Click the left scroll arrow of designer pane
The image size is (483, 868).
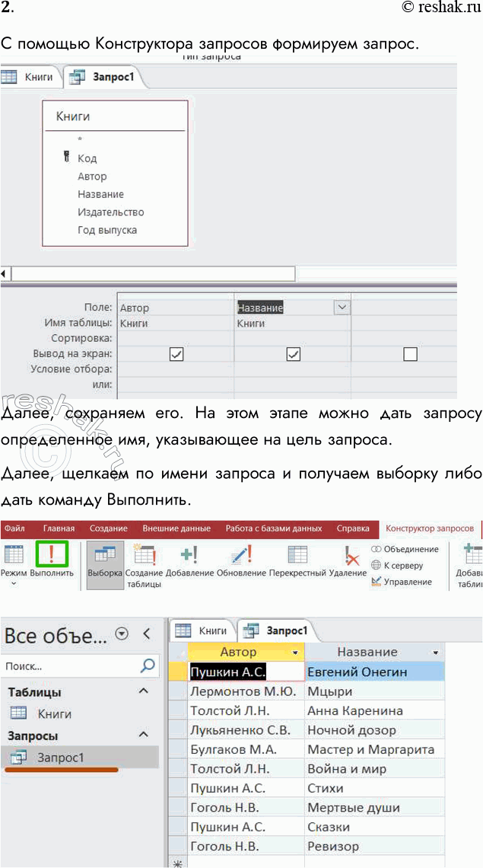5,273
